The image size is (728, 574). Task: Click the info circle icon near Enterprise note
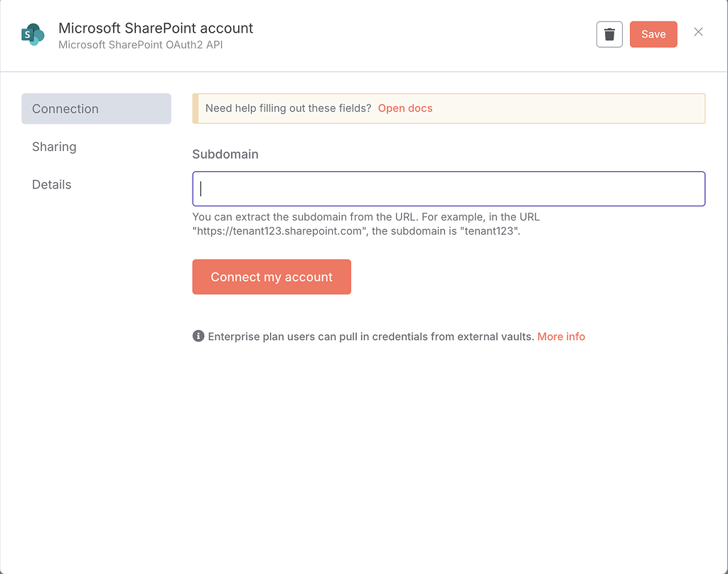click(x=198, y=336)
